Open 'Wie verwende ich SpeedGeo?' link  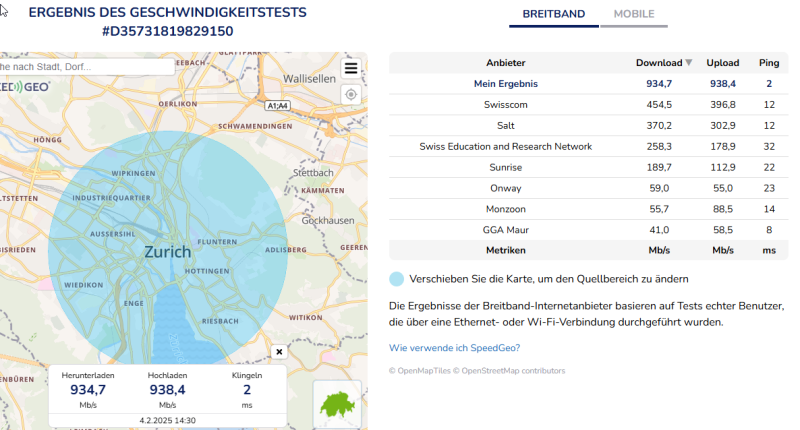454,348
